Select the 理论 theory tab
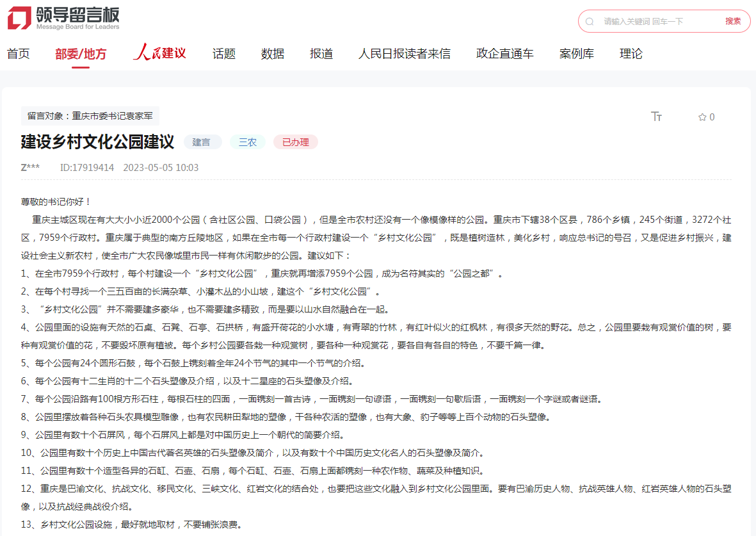This screenshot has width=756, height=536. tap(631, 54)
